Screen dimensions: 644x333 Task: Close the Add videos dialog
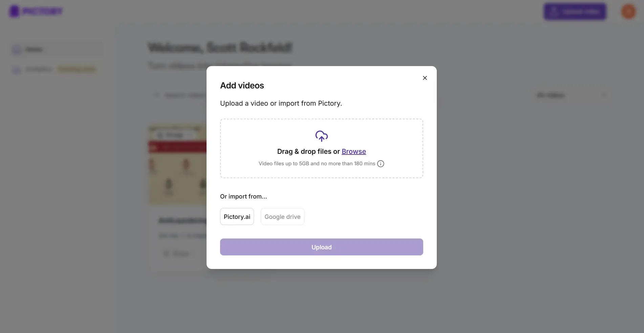click(425, 78)
